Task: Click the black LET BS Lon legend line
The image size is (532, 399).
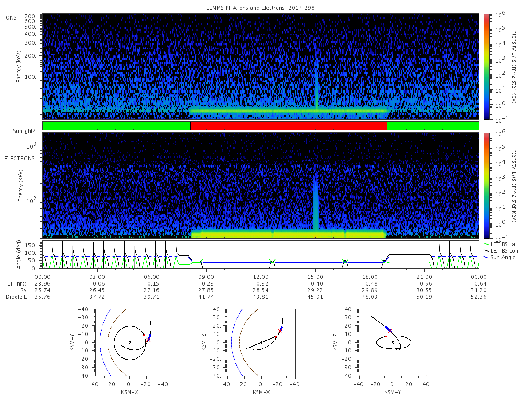Action: coord(486,250)
